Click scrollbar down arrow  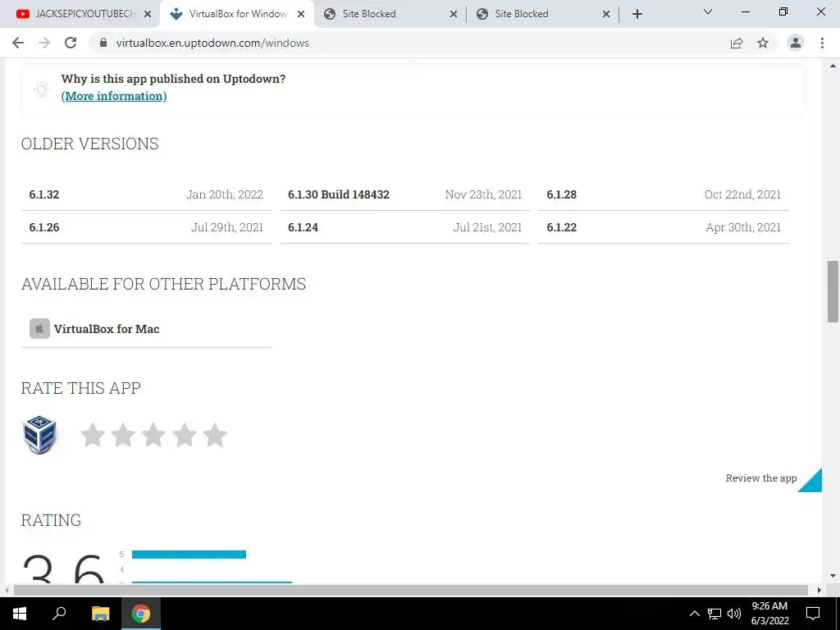833,576
